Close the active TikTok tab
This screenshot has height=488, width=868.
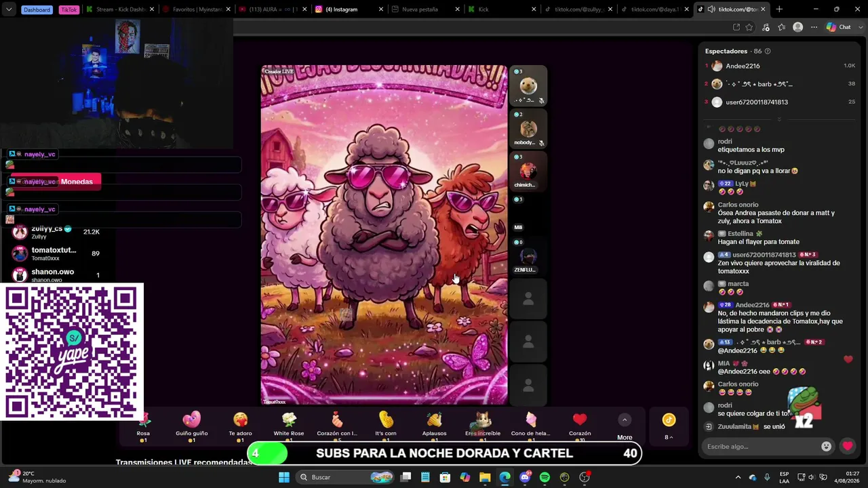(x=763, y=9)
